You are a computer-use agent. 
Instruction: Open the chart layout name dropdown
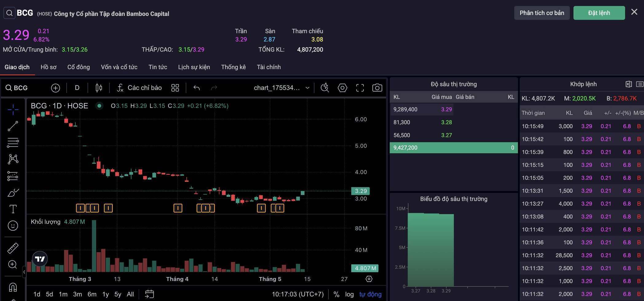(281, 88)
